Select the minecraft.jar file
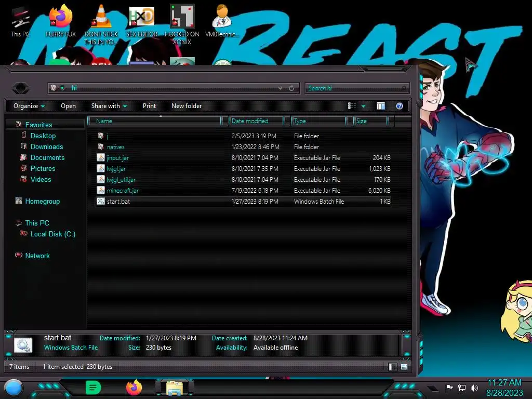532x399 pixels. coord(243,190)
